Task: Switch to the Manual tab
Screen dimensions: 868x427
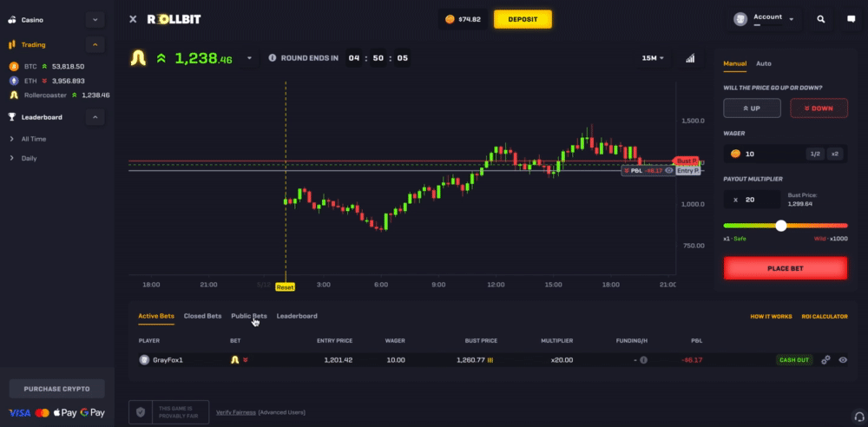Action: coord(734,63)
